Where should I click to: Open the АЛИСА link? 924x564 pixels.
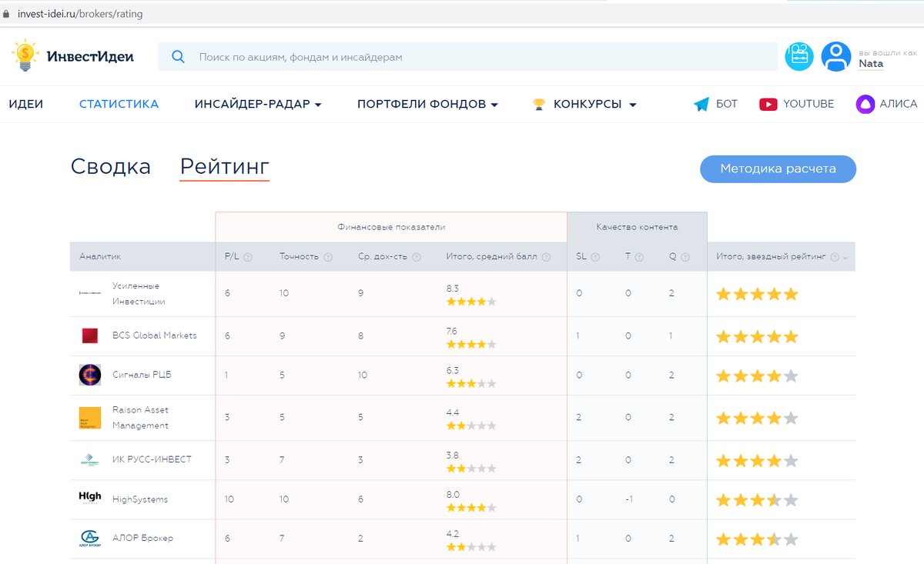pos(899,104)
